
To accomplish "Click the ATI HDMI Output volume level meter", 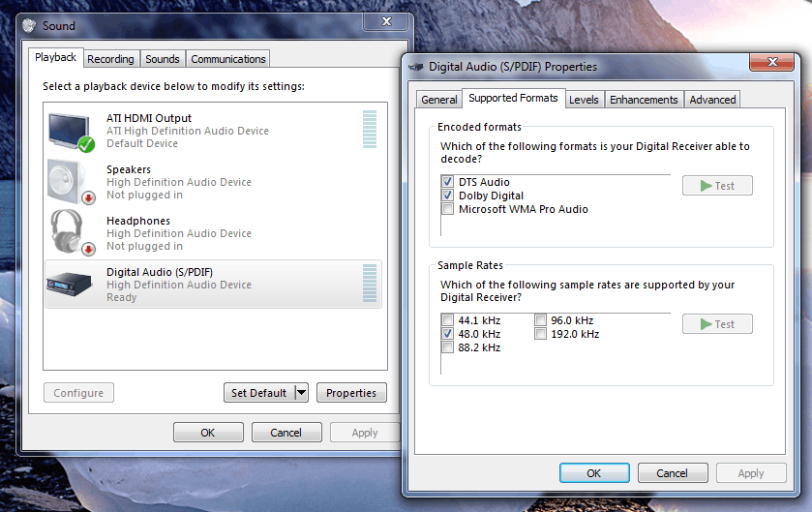I will pos(370,130).
